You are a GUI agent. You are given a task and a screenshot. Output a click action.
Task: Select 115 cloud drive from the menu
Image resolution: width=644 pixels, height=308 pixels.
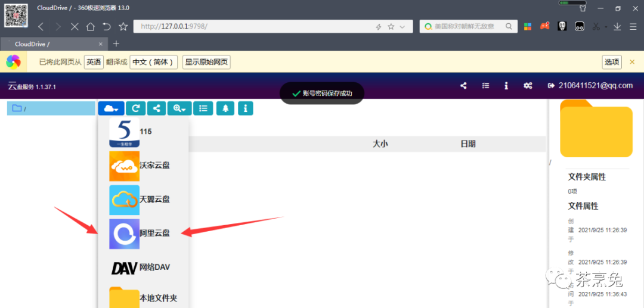(143, 132)
